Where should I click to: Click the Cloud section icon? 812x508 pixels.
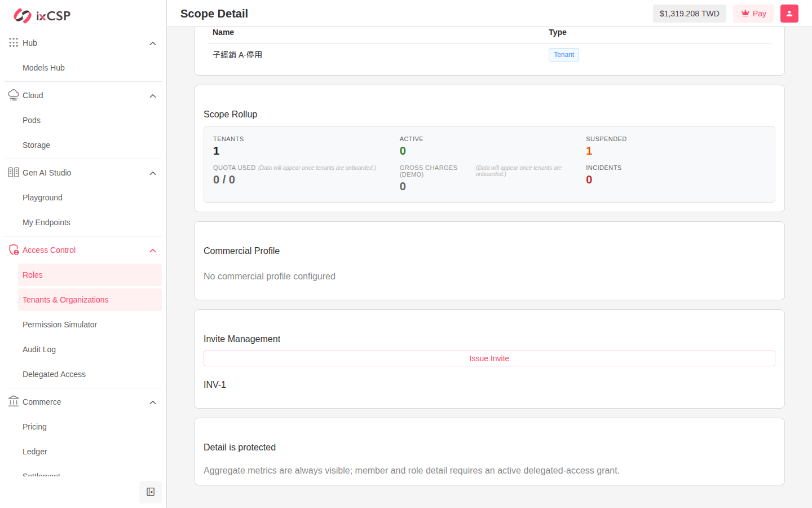pyautogui.click(x=14, y=95)
